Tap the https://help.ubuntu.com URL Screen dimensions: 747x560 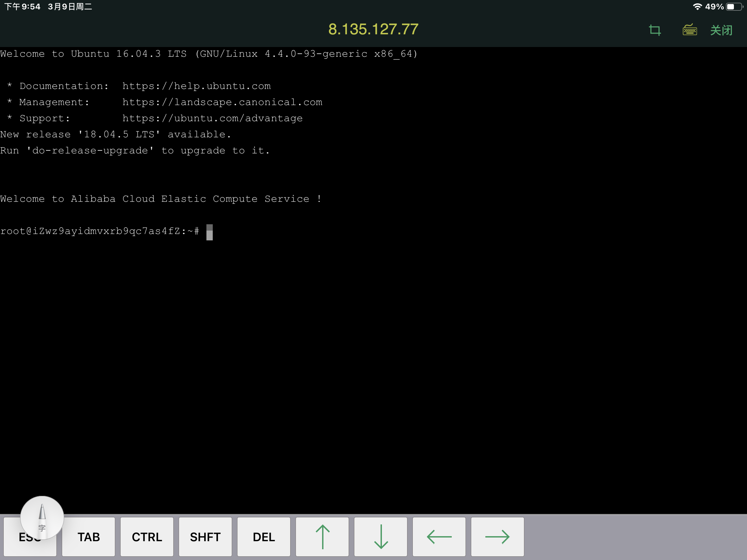pos(196,86)
